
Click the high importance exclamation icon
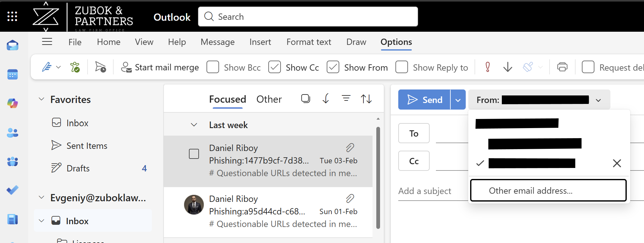coord(488,67)
